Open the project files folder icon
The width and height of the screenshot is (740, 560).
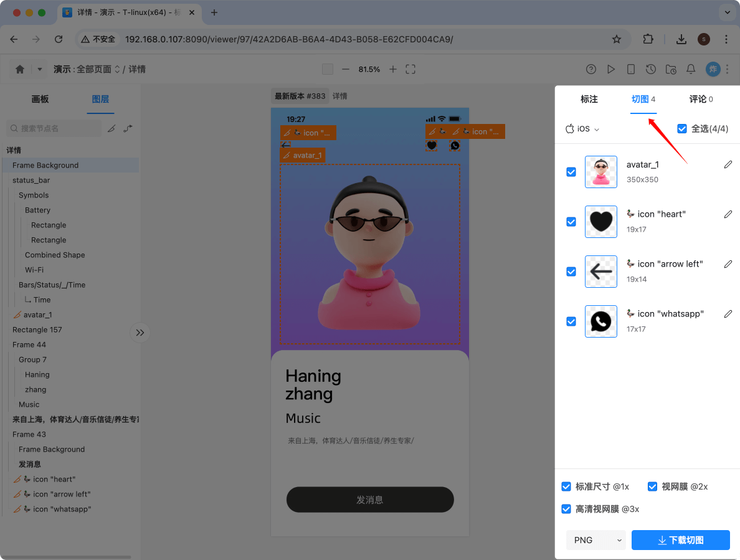[671, 69]
